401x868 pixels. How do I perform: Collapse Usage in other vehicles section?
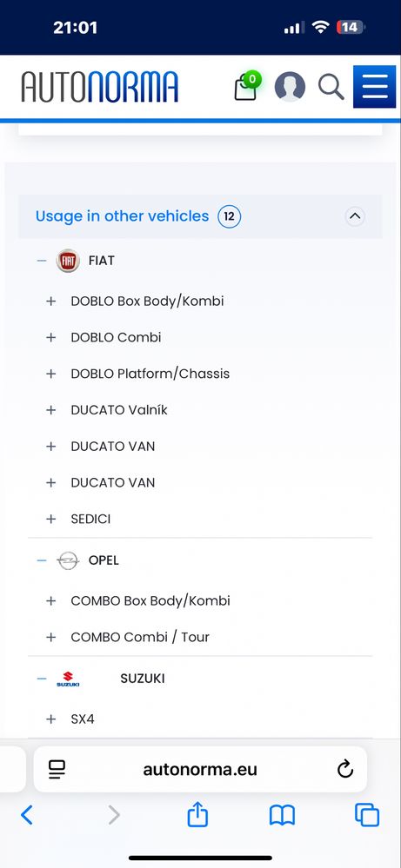[x=355, y=216]
